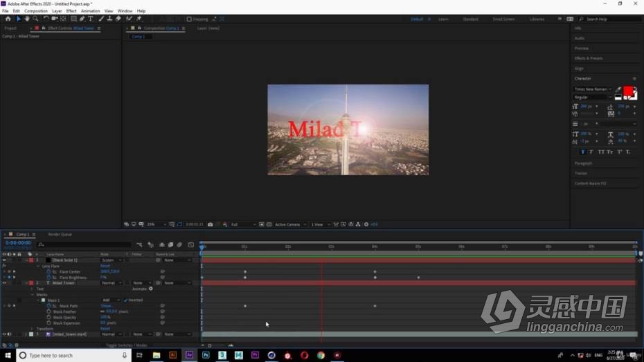Select the Selection arrow tool
The image size is (644, 362).
coord(18,19)
